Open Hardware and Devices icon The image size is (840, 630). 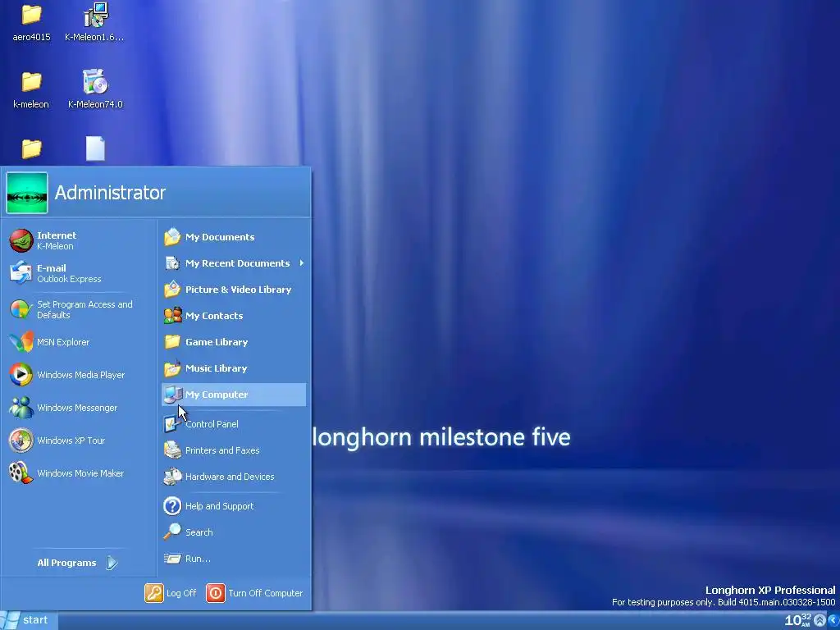(172, 477)
